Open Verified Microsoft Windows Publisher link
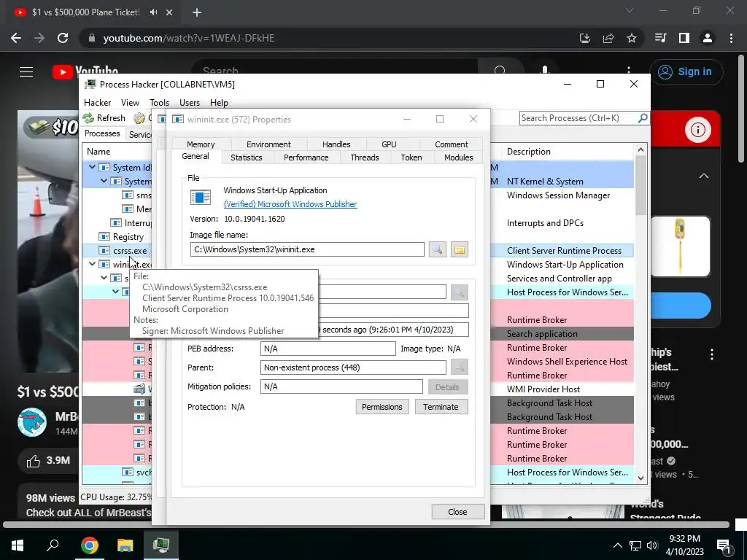747x560 pixels. click(290, 204)
